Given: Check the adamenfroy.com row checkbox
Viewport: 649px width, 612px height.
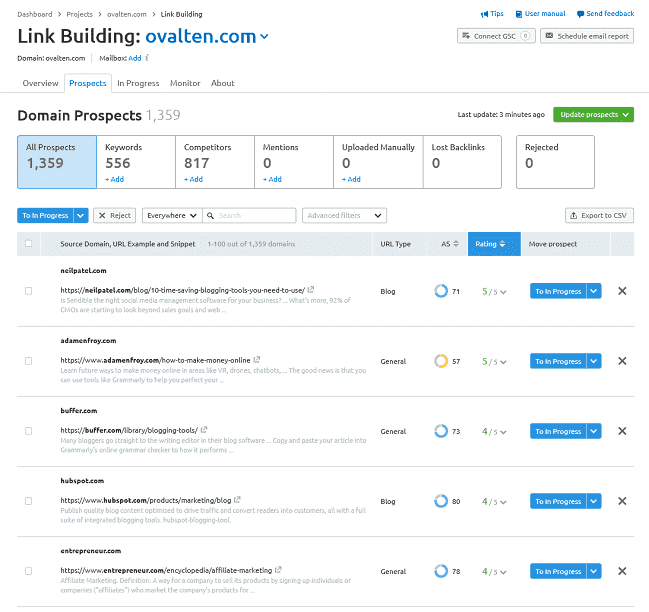Looking at the screenshot, I should [28, 361].
